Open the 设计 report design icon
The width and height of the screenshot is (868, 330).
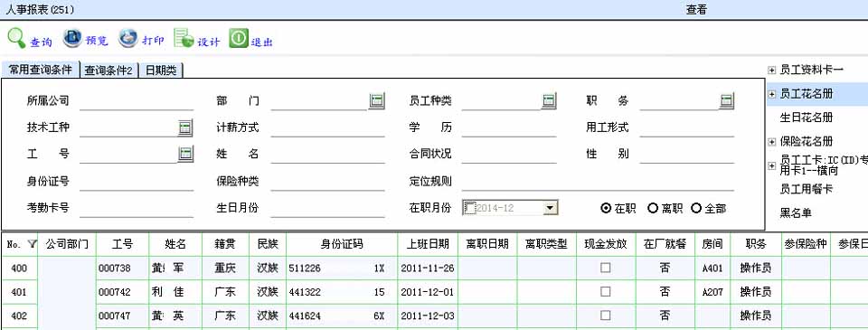point(184,38)
